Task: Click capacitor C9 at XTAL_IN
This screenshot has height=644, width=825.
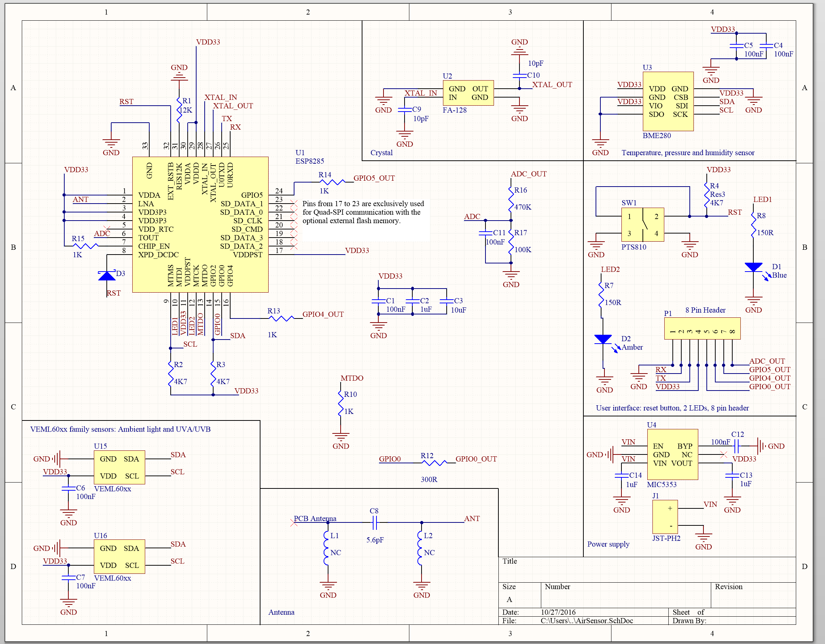Action: tap(404, 110)
